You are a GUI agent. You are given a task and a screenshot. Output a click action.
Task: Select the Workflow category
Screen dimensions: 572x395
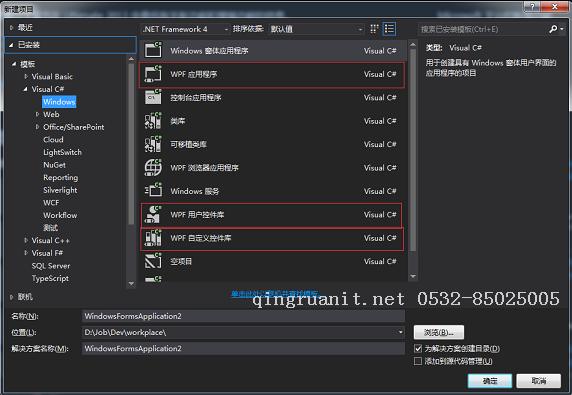60,215
